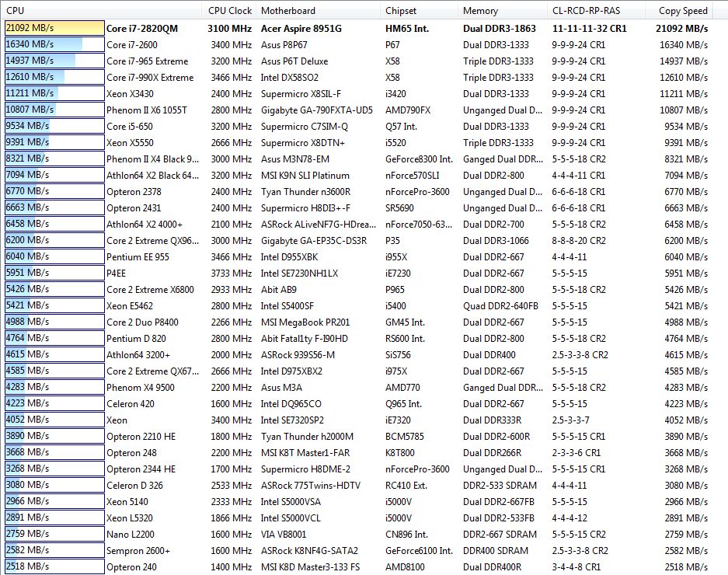Select the Opteron 2431 entry
This screenshot has height=575, width=728.
[134, 208]
